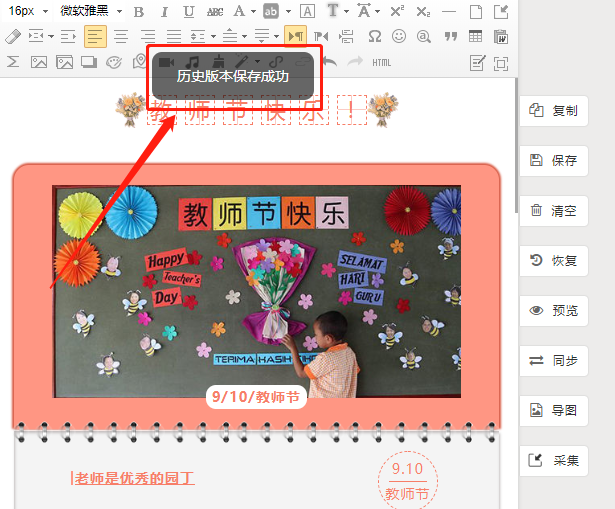Viewport: 615px width, 509px height.
Task: Apply the ab background highlight color
Action: [x=271, y=11]
